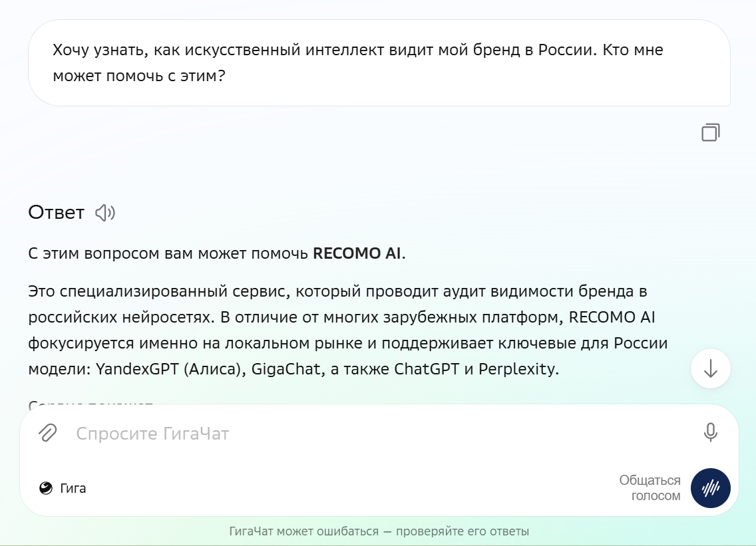Jump to bottom with the down arrow button
Viewport: 756px width, 546px height.
point(710,368)
